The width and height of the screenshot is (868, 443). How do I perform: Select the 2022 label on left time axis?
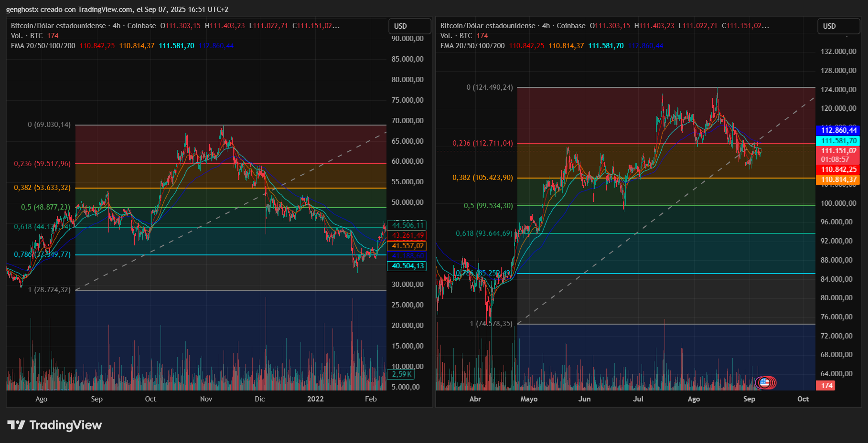click(315, 399)
